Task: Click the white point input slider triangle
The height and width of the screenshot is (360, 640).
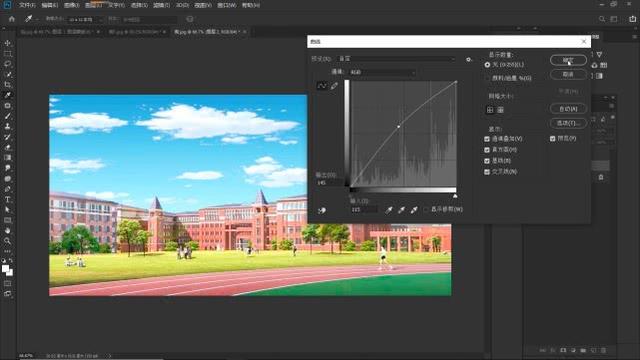Action: click(455, 196)
